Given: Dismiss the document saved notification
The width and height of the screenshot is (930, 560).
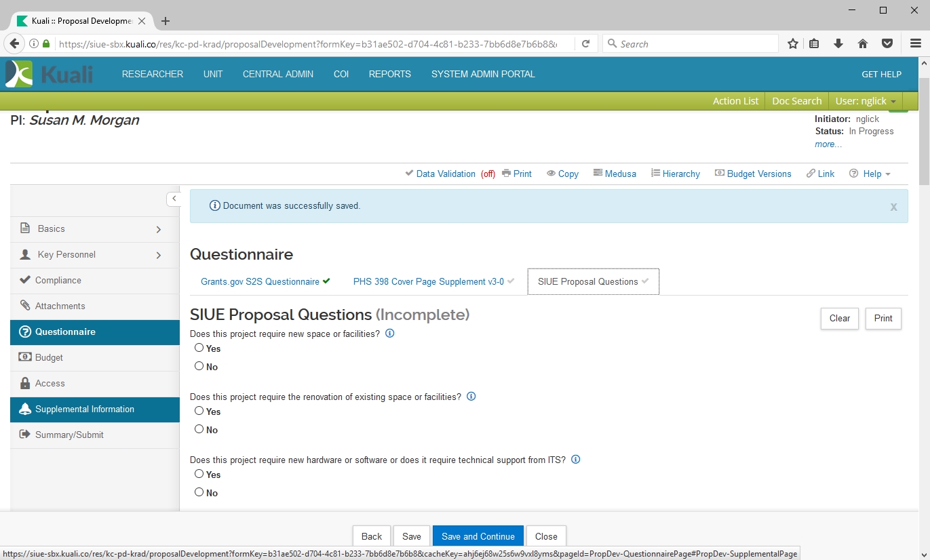Looking at the screenshot, I should coord(893,207).
